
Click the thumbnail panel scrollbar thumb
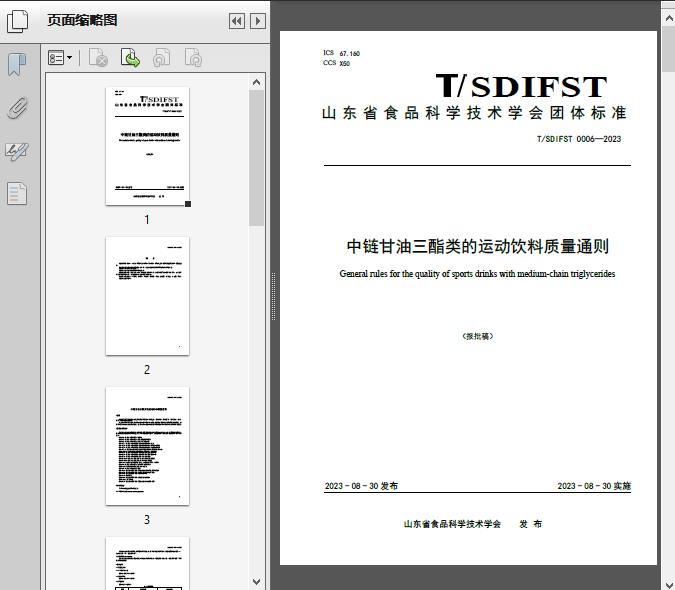[257, 158]
